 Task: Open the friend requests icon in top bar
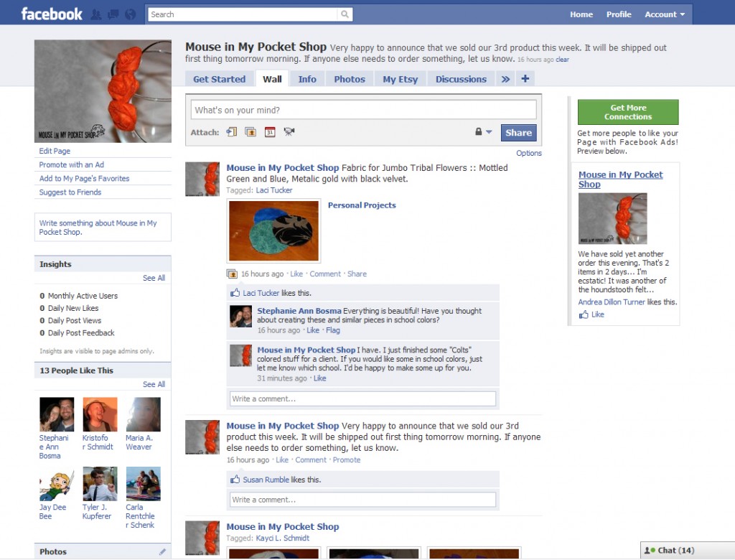pos(96,14)
